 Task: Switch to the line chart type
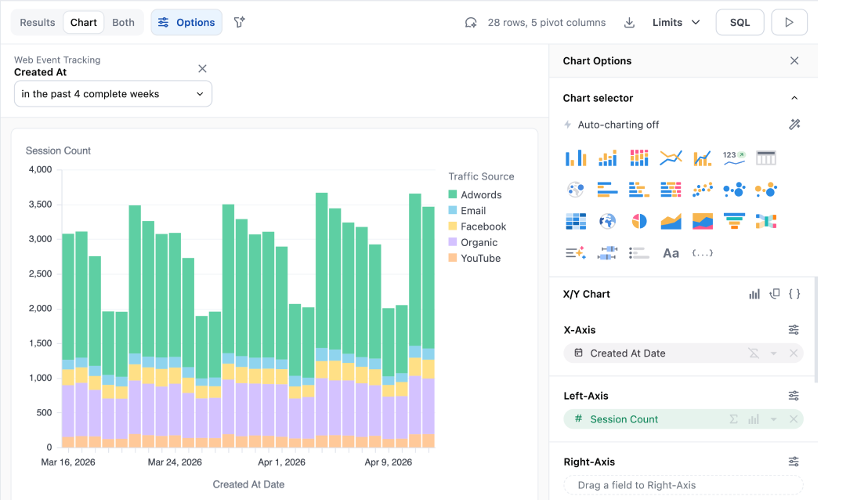click(x=671, y=157)
